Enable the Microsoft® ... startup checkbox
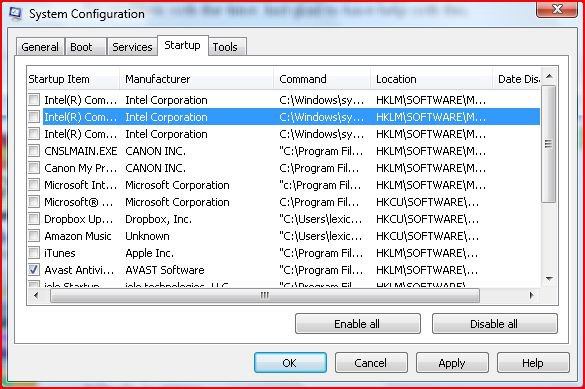Viewport: 585px width, 389px height. click(x=34, y=202)
